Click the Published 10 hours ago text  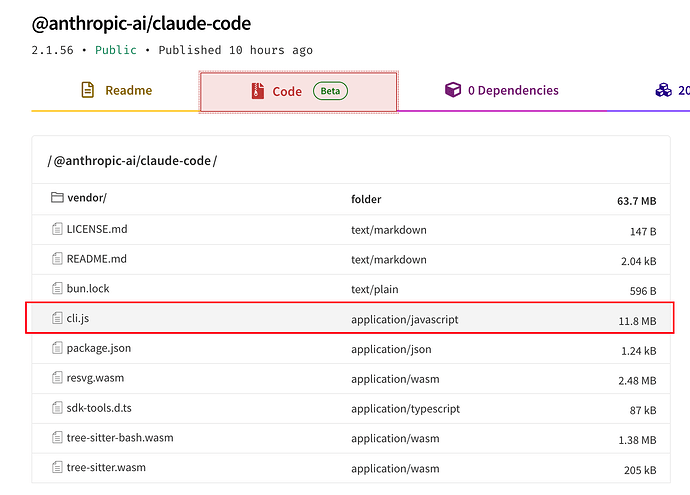point(235,51)
